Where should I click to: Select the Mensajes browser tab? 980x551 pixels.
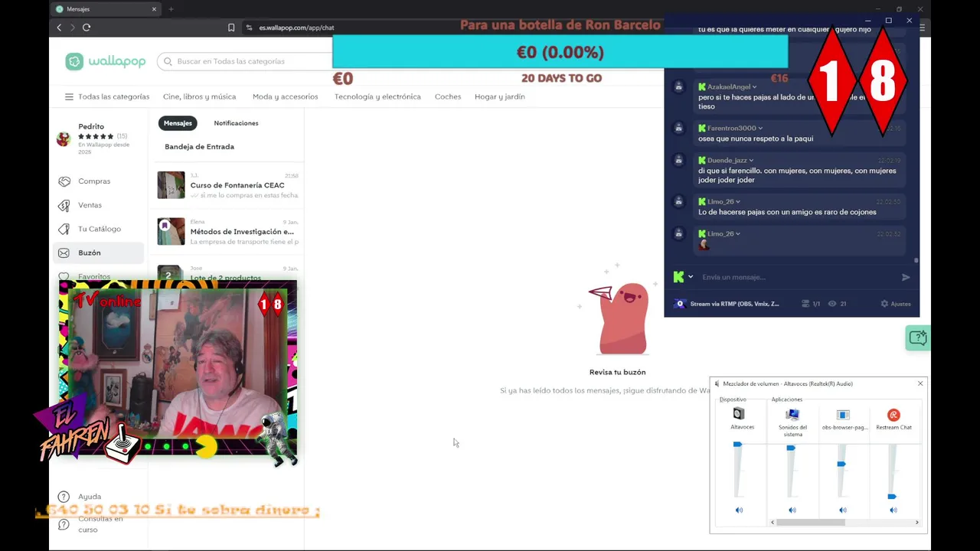(x=106, y=9)
